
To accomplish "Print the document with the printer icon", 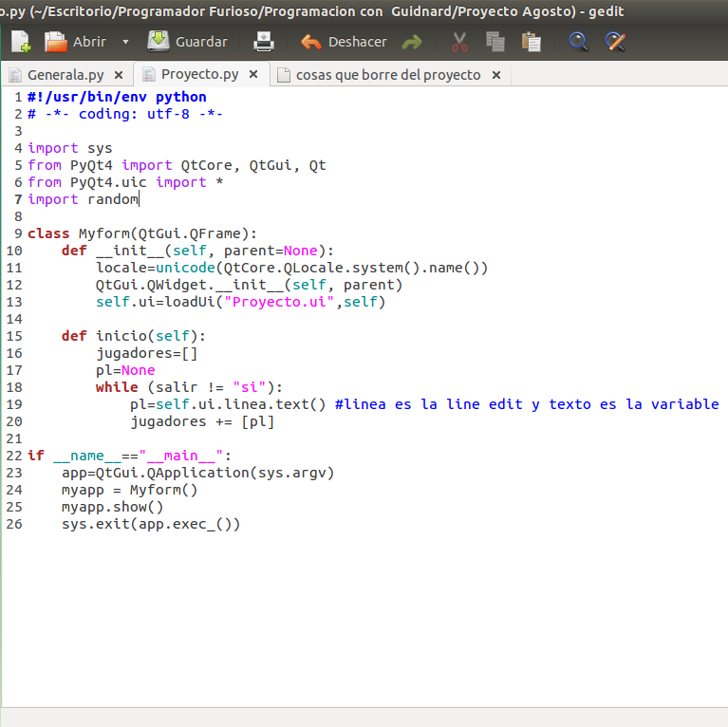I will [x=264, y=42].
